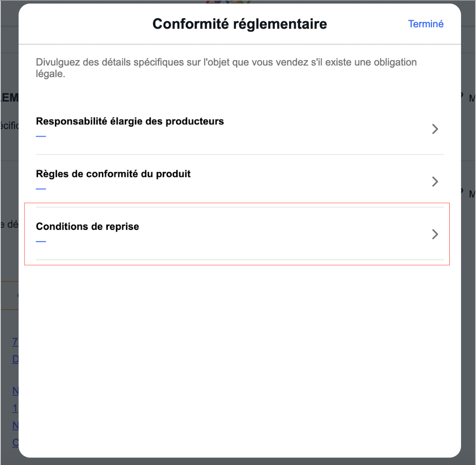Click the Conformité réglementaire dialog title
Viewport: 476px width, 465px height.
pos(240,24)
